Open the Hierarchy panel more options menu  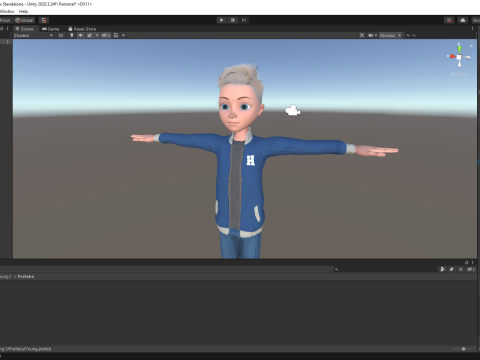[x=7, y=29]
